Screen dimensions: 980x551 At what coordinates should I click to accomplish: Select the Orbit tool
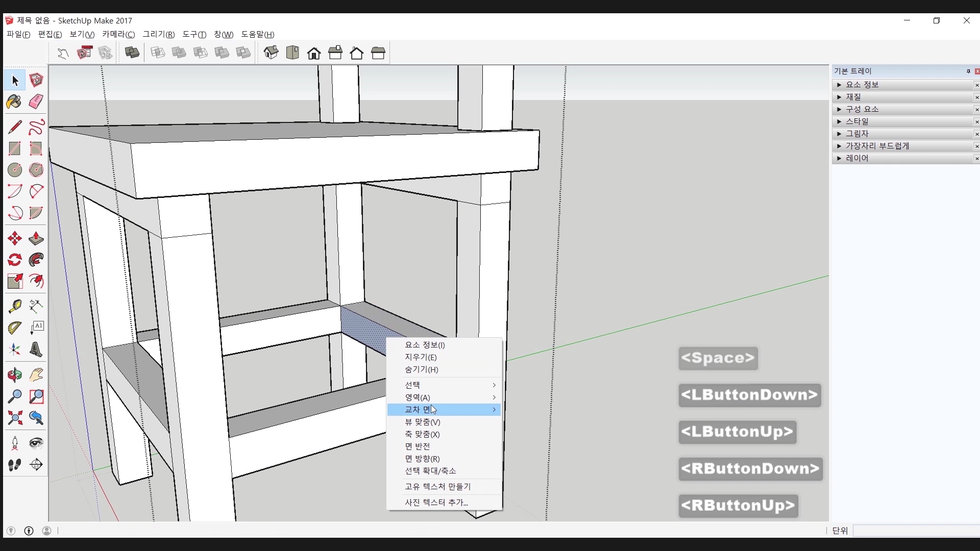point(14,375)
